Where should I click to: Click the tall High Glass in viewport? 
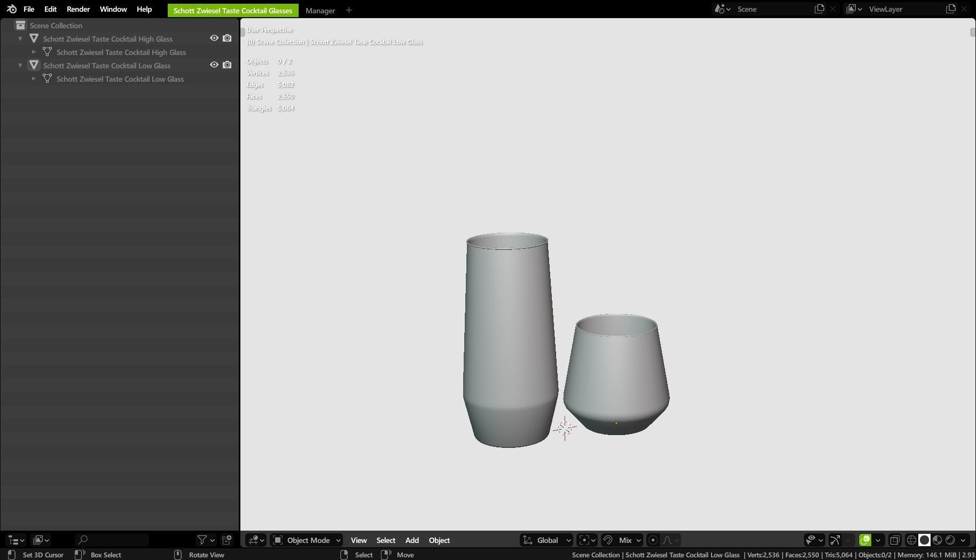pos(509,340)
